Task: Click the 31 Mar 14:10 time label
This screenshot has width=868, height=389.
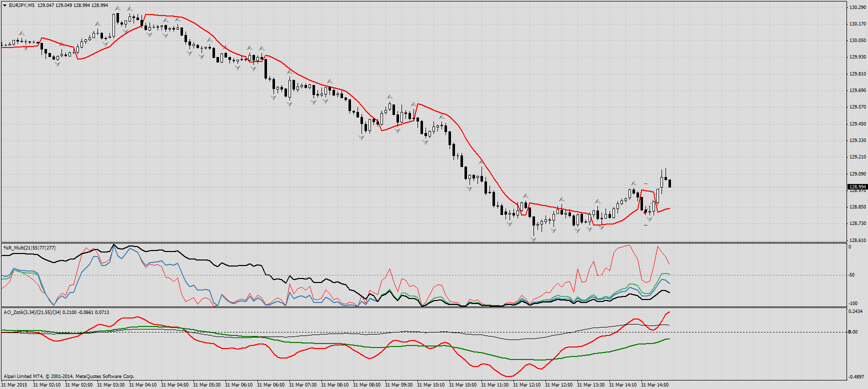Action: point(623,385)
